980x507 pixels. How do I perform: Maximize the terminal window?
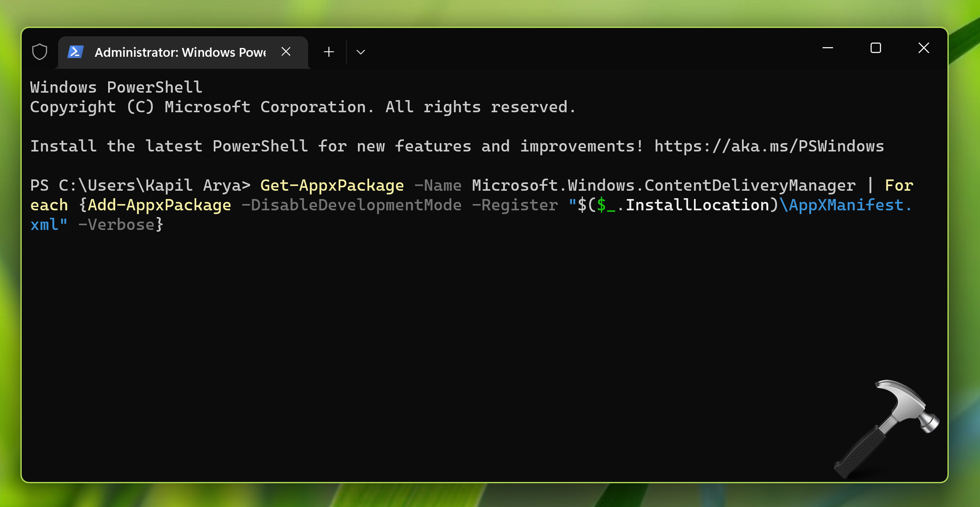(x=876, y=48)
